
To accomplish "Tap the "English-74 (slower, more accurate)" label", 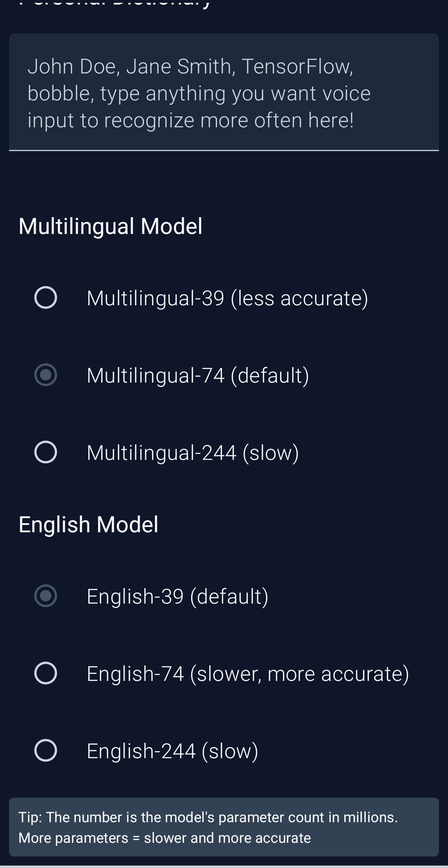I will coord(248,674).
